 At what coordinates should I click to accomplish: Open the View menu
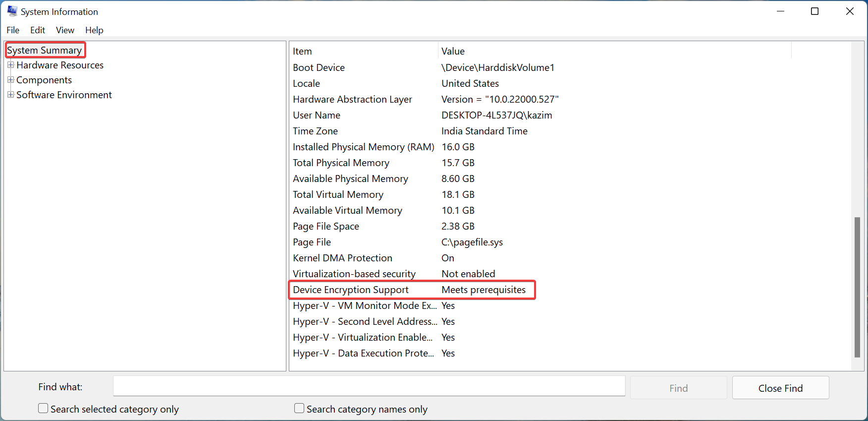(x=65, y=30)
